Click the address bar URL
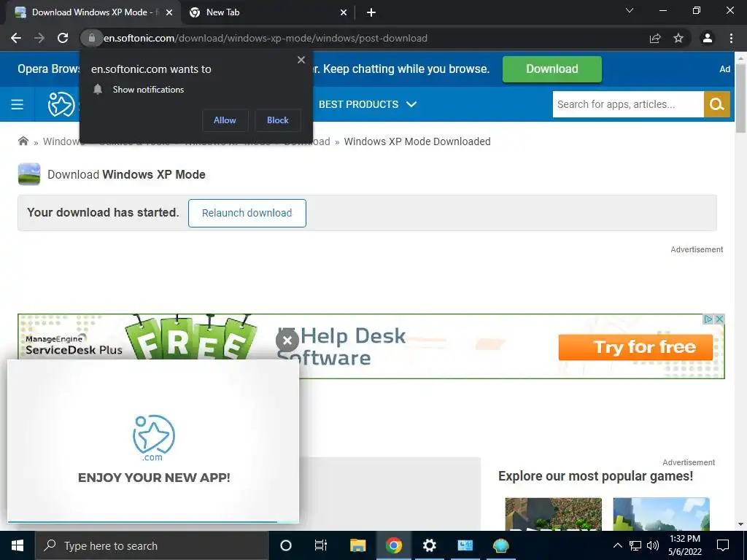Viewport: 747px width, 560px height. pos(266,38)
